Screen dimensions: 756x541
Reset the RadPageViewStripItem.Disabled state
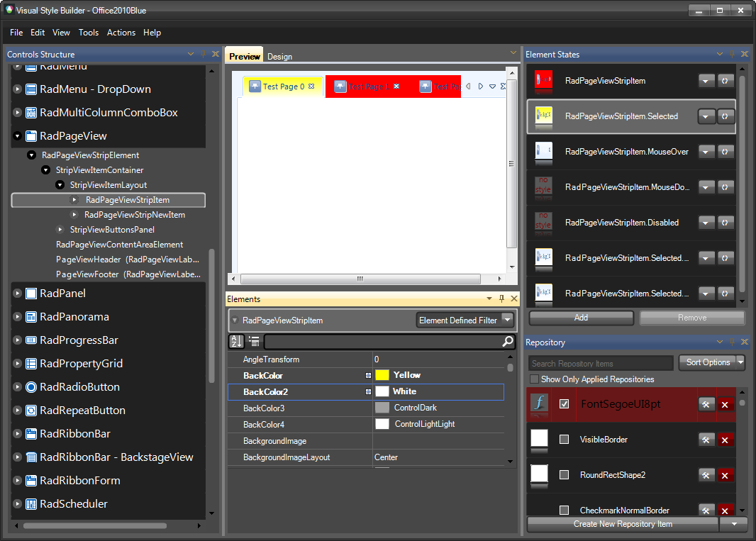[x=725, y=223]
